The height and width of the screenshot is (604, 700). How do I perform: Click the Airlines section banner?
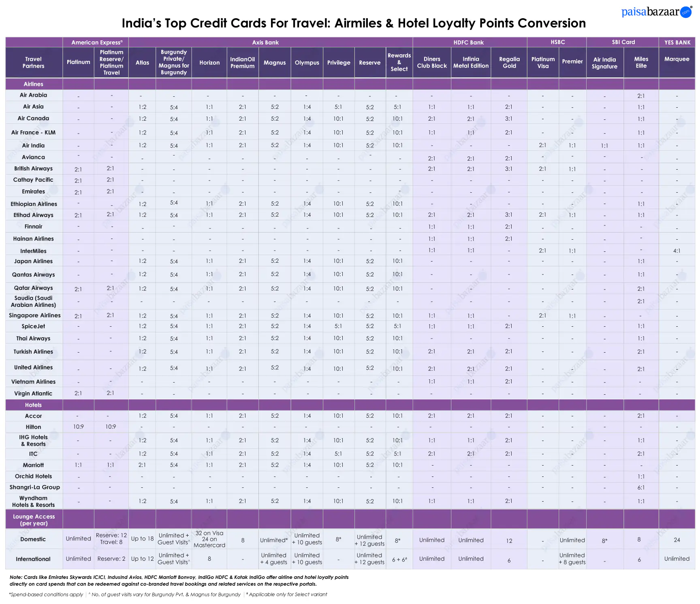[x=34, y=84]
